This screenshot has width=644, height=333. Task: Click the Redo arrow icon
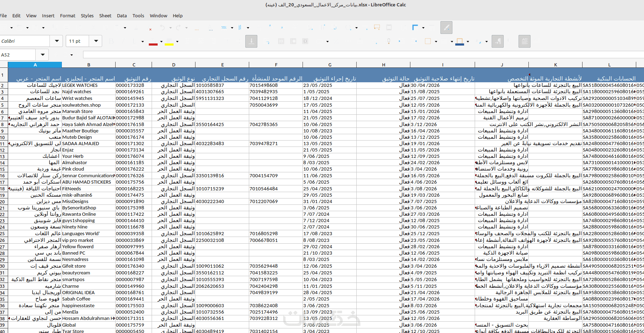(178, 28)
